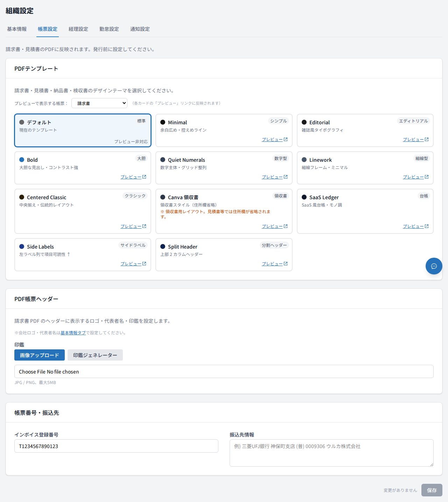
Task: Switch to the 勤怠設定 tab
Action: (x=109, y=29)
